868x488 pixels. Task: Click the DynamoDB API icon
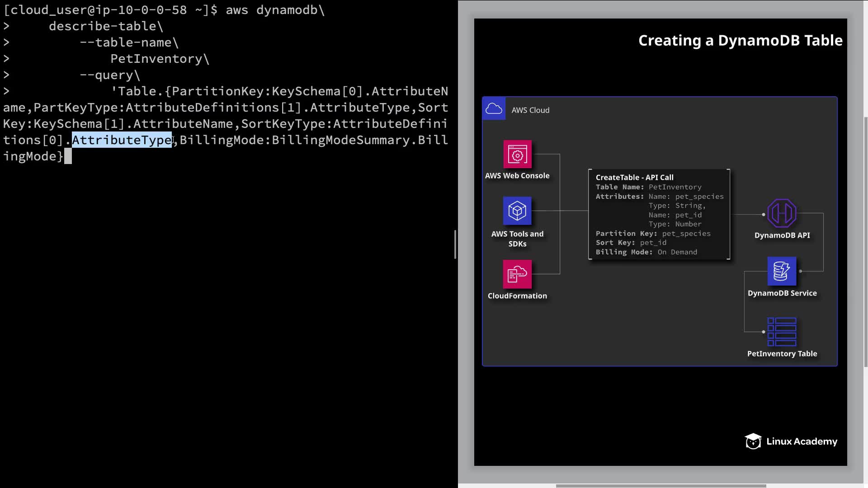[x=782, y=213]
